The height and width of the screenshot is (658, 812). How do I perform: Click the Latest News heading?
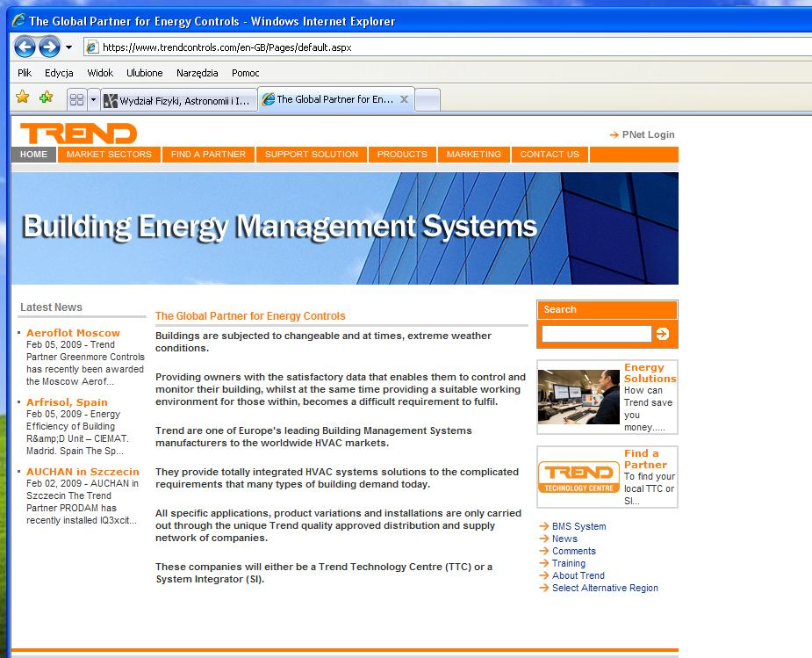click(51, 307)
